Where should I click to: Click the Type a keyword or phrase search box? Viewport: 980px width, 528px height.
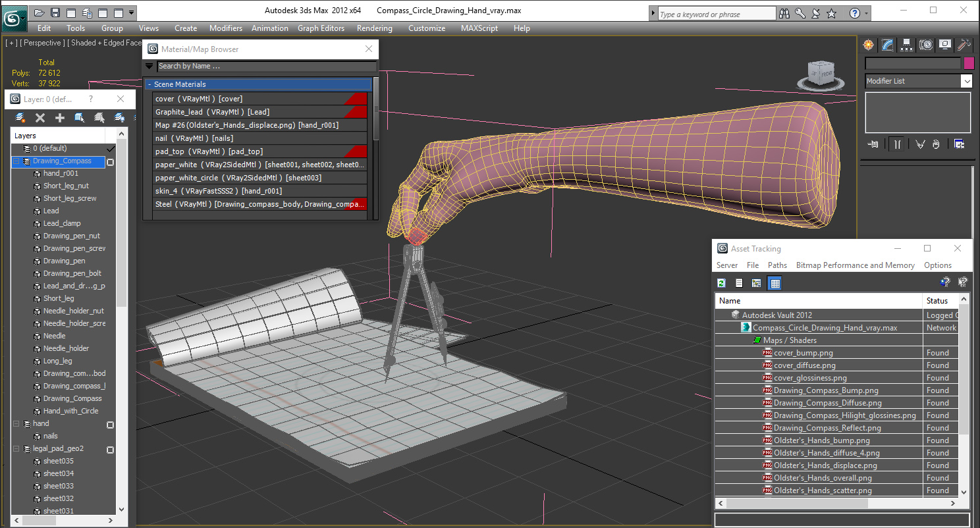[716, 14]
